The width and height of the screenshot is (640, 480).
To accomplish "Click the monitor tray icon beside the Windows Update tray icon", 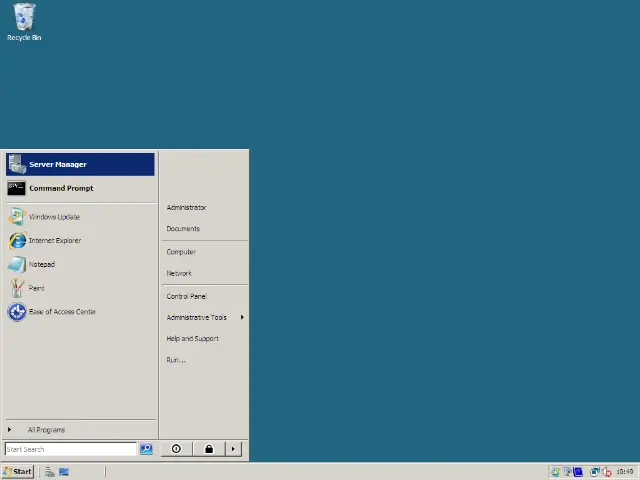I will coord(567,472).
